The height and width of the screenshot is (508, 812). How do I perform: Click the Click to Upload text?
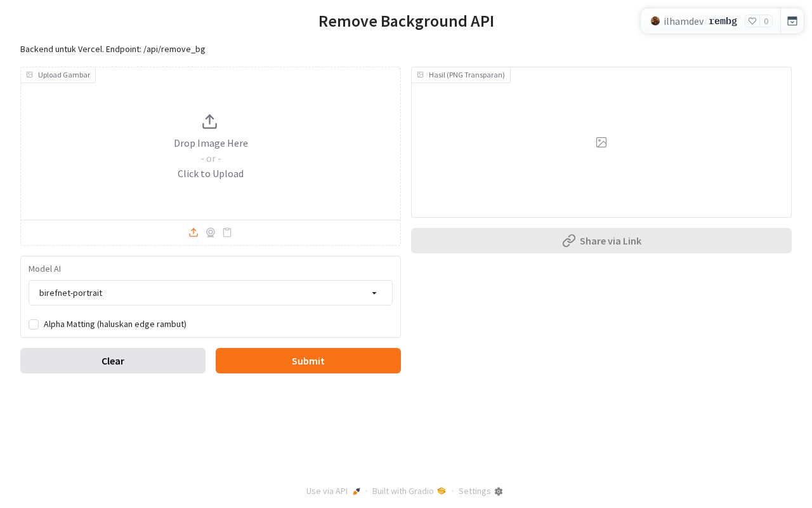pos(211,173)
